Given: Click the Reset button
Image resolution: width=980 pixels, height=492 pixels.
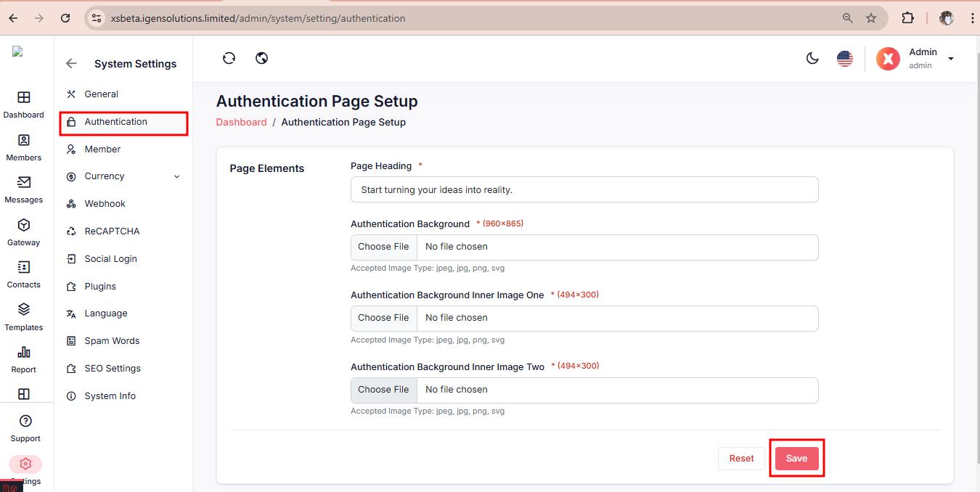Looking at the screenshot, I should pyautogui.click(x=741, y=459).
